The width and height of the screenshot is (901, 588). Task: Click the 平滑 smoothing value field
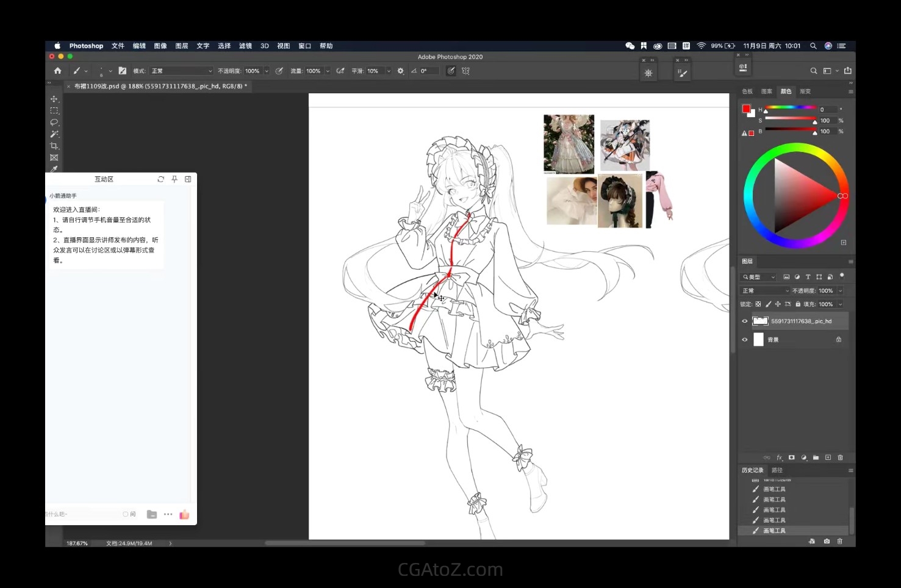[373, 71]
